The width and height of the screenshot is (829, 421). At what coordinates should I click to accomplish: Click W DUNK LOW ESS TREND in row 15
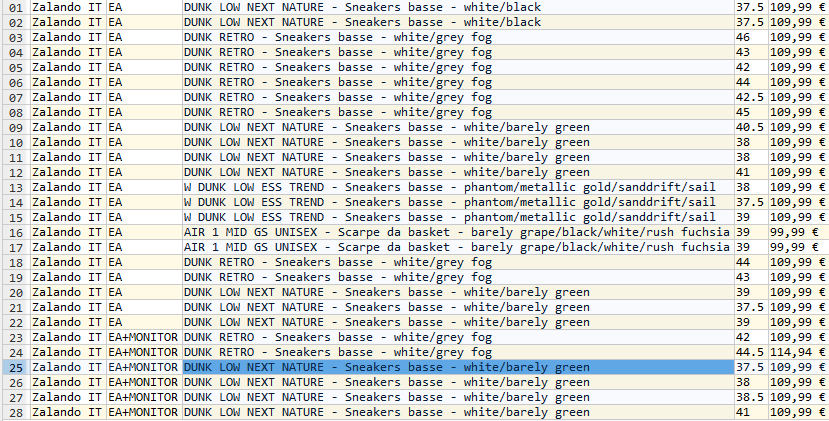pos(458,217)
